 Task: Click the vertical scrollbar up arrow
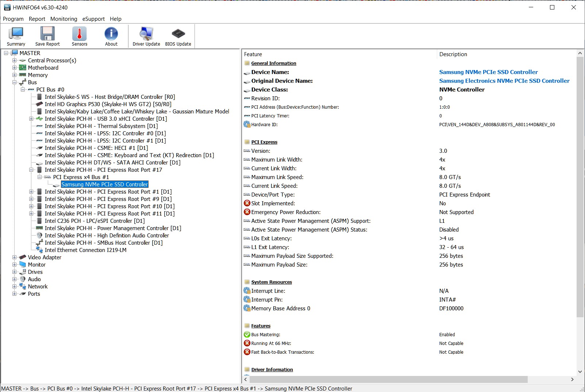click(x=580, y=53)
